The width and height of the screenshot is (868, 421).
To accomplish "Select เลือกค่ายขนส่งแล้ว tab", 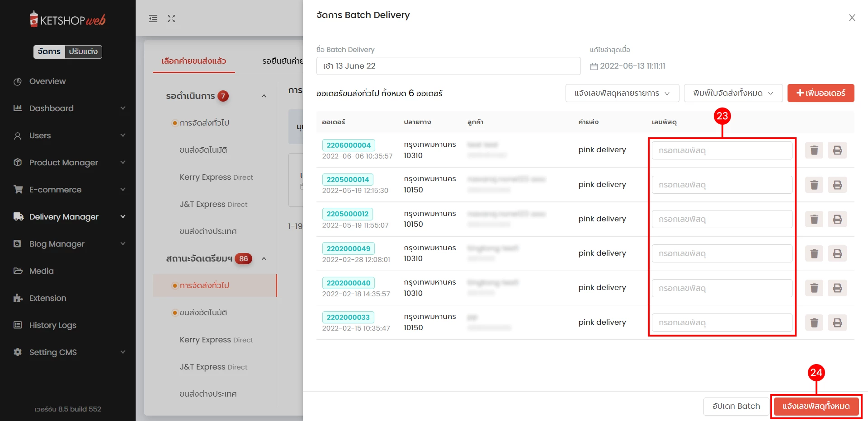I will [193, 61].
